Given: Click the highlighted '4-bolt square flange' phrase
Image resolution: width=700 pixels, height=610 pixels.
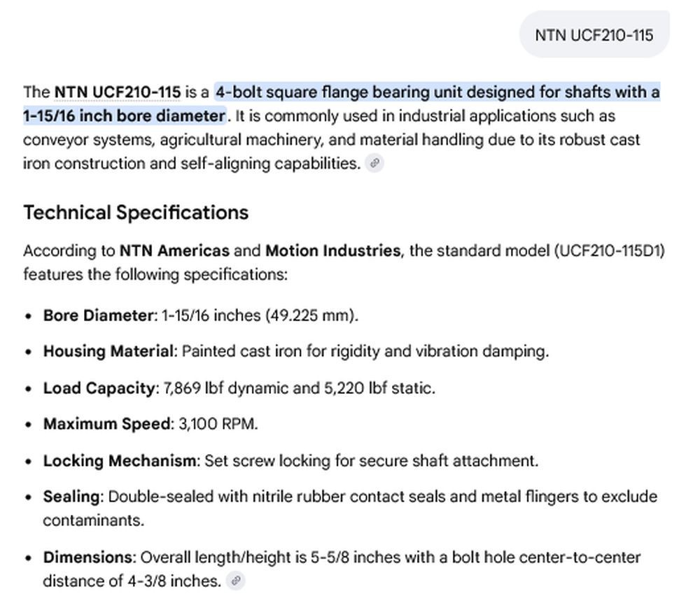Looking at the screenshot, I should coord(292,92).
